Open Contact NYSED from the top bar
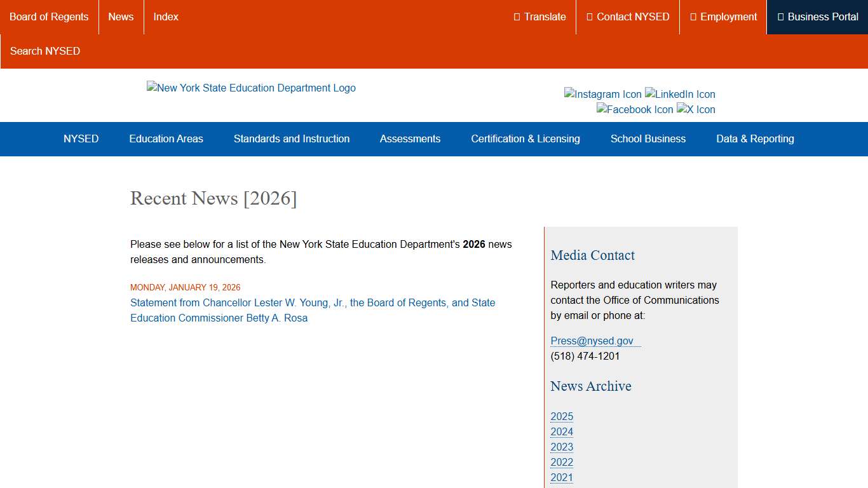The width and height of the screenshot is (868, 488). point(628,17)
